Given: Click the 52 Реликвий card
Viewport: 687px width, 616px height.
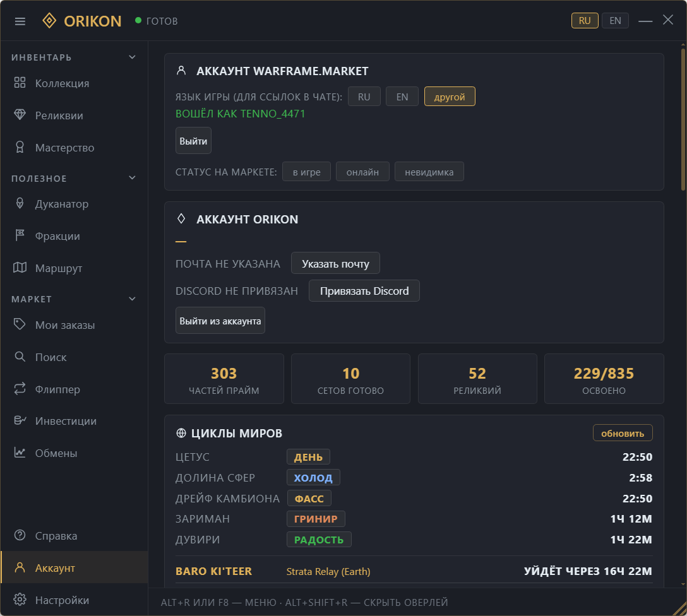Looking at the screenshot, I should [477, 379].
